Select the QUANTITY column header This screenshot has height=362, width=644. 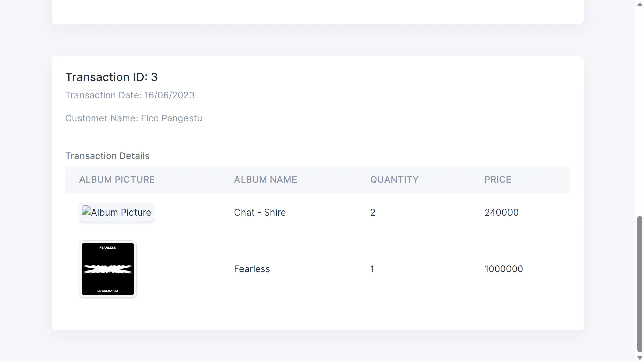[x=394, y=180]
